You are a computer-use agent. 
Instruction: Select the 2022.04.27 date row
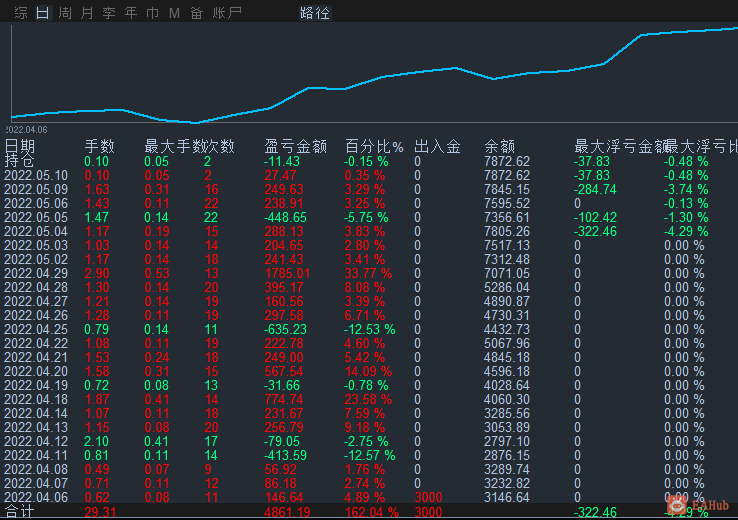coord(36,302)
